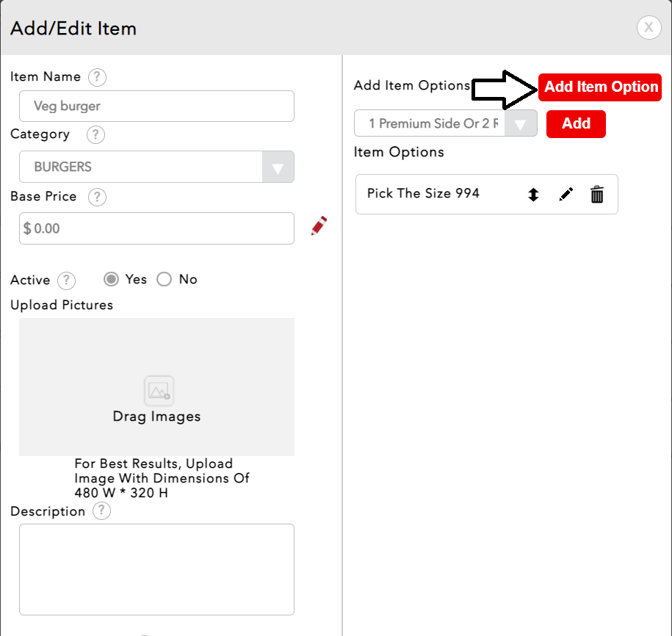The height and width of the screenshot is (636, 672).
Task: Click the help icon beside Item Name
Action: (x=97, y=77)
